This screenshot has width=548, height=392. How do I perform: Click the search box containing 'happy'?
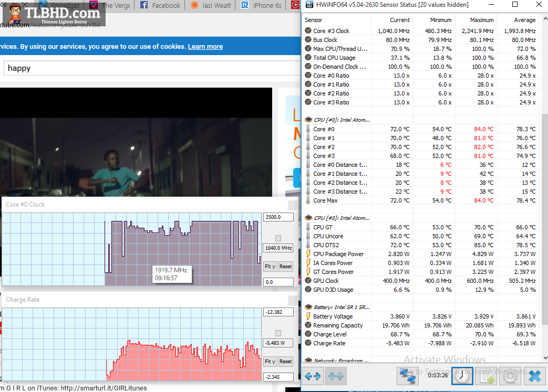152,68
